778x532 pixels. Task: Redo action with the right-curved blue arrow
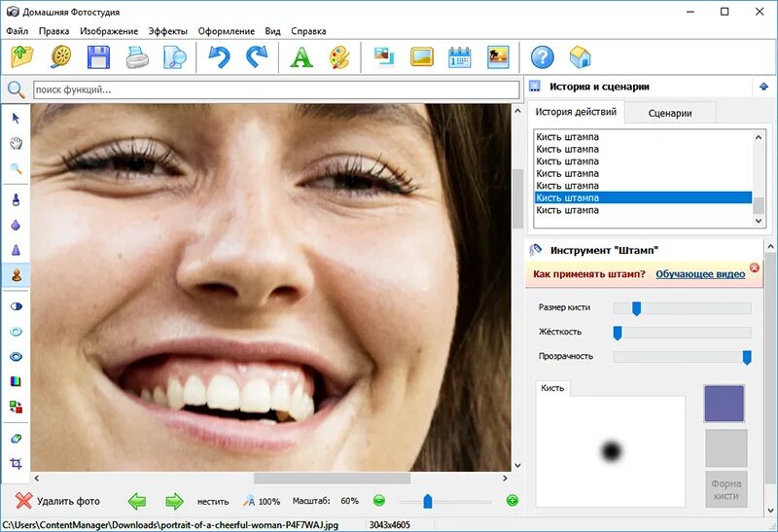(257, 57)
